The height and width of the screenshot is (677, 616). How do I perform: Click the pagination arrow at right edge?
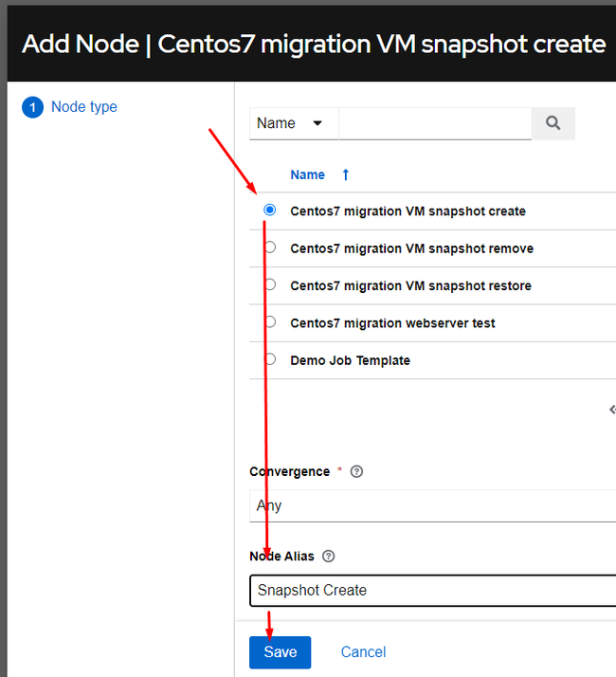click(612, 410)
